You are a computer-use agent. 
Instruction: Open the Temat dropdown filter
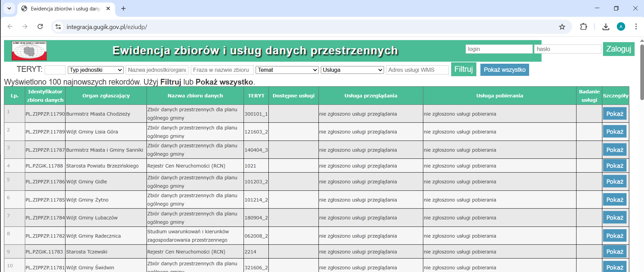[287, 70]
